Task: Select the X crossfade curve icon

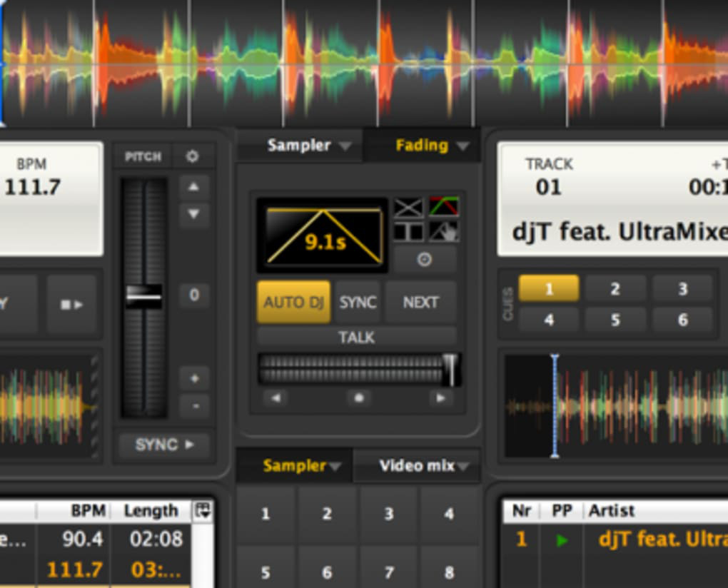Action: click(408, 208)
